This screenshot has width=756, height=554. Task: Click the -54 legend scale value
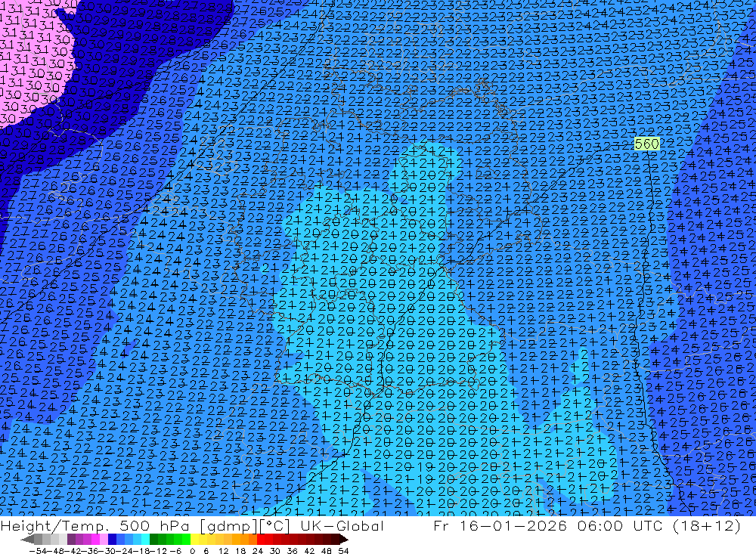pyautogui.click(x=38, y=551)
